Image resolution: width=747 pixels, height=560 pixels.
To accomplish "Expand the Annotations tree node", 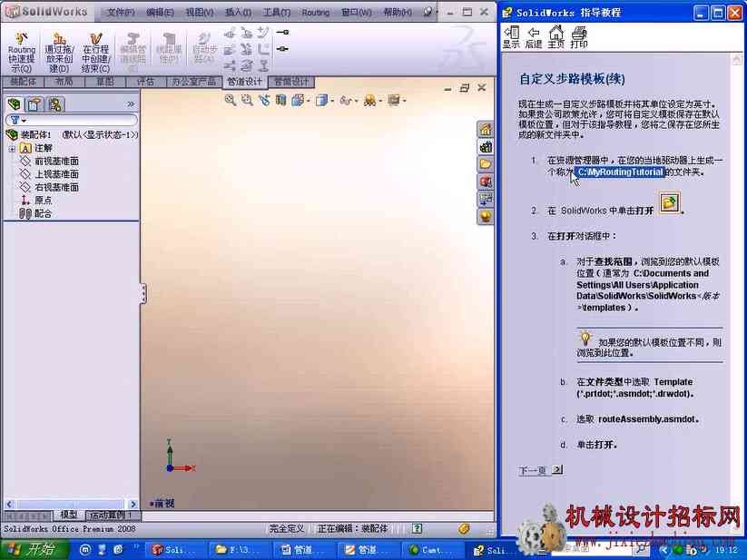I will point(12,149).
